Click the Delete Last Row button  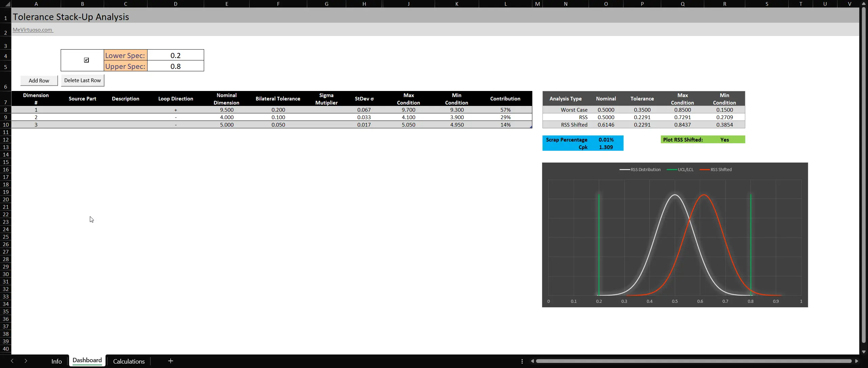point(82,80)
